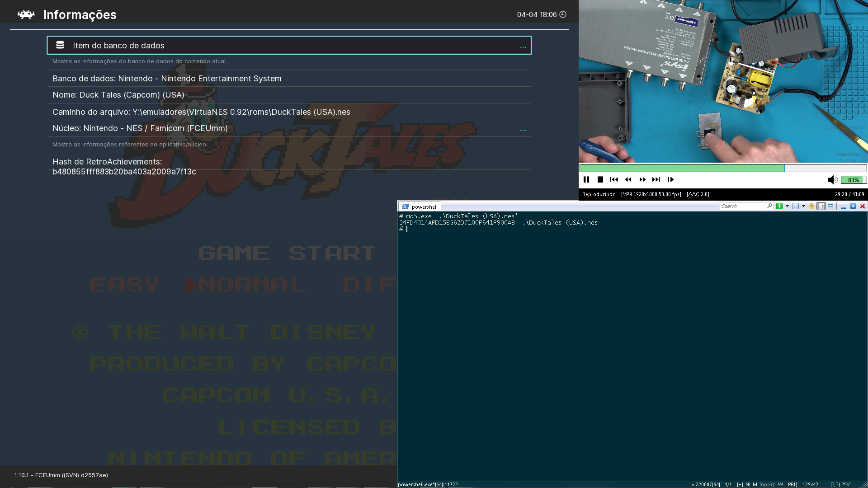Skip to next track icon
This screenshot has height=488, width=868.
point(656,179)
